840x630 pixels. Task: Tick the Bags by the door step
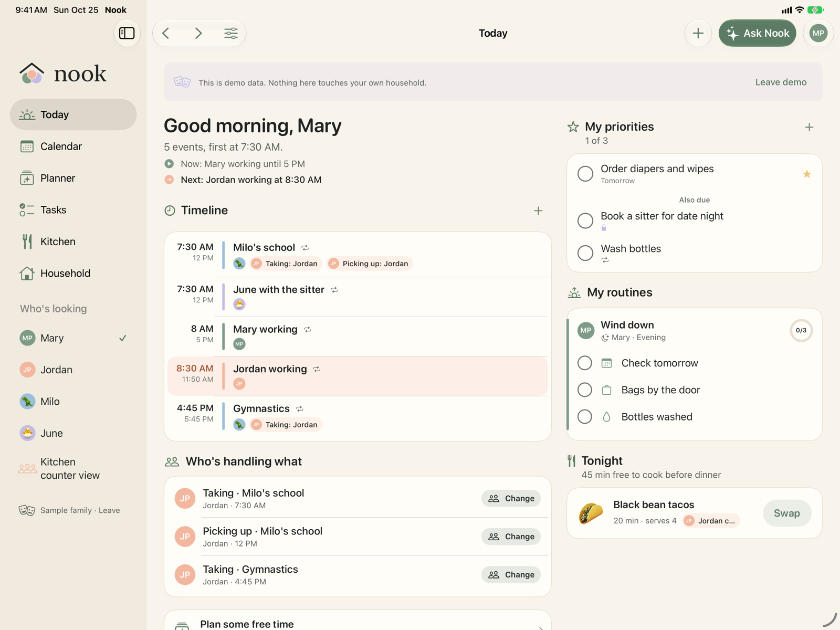pyautogui.click(x=584, y=390)
